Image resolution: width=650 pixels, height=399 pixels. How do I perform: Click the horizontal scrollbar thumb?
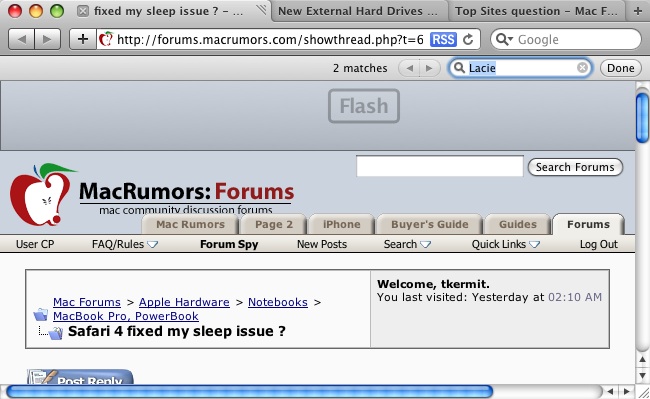point(250,391)
